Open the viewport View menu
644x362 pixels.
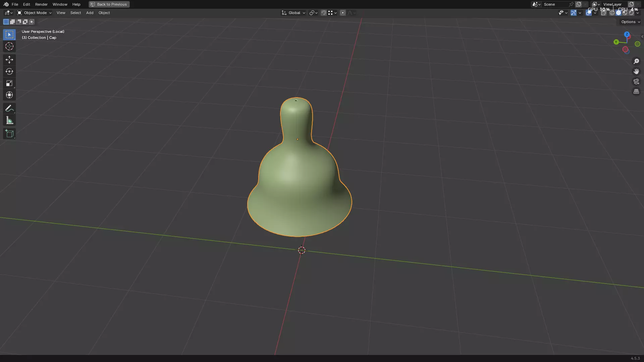pos(61,13)
